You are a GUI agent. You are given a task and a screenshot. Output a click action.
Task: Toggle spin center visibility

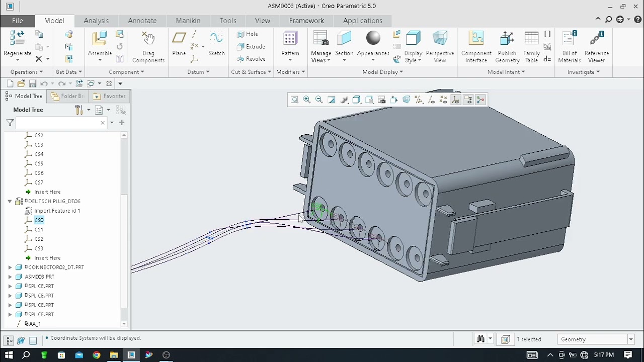[480, 100]
